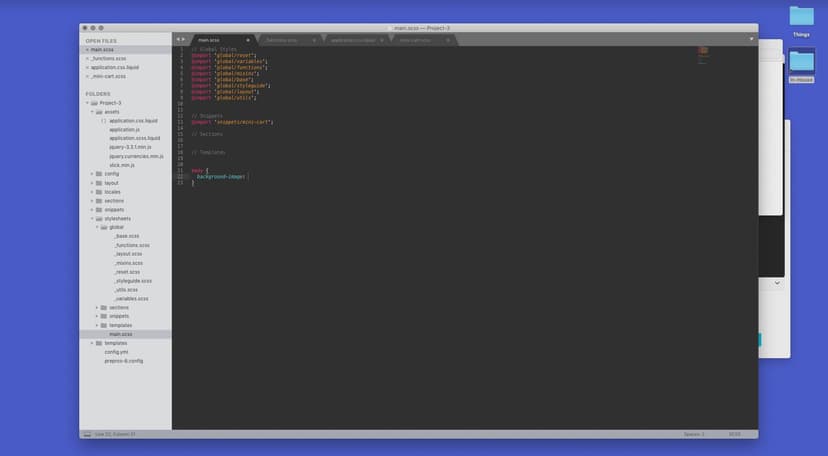Go to the next tab with the right arrow
828x456 pixels.
click(184, 40)
